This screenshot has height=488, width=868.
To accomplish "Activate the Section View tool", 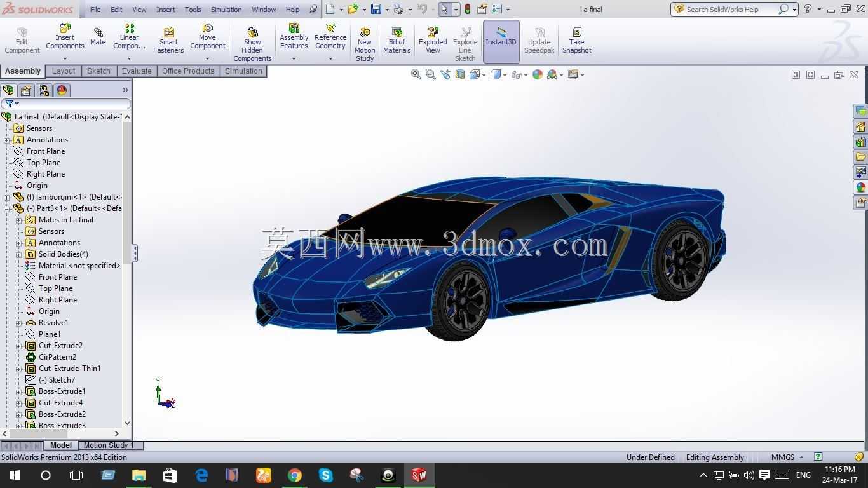I will click(460, 75).
